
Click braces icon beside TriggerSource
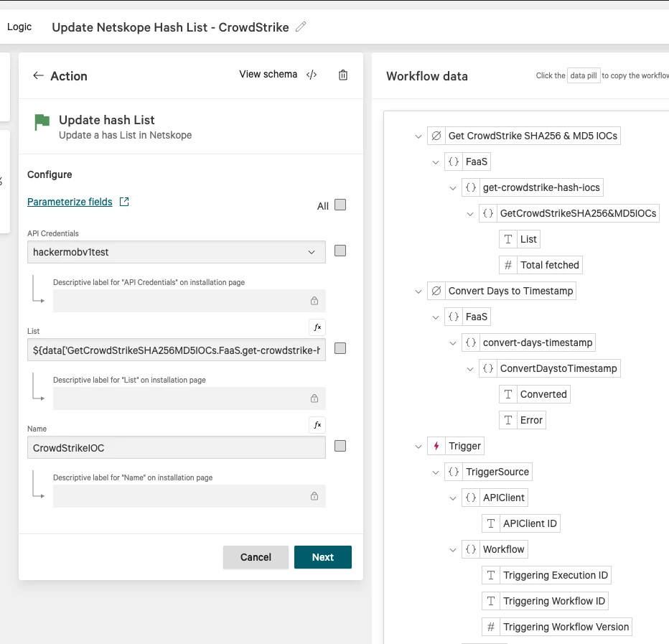(x=454, y=472)
